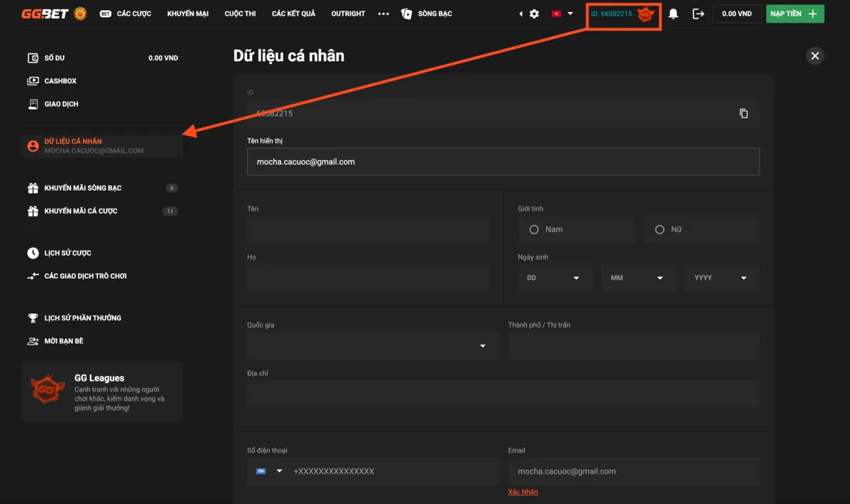This screenshot has height=504, width=850.
Task: Click the Các giao dịch trò chơi arrows icon
Action: point(33,276)
